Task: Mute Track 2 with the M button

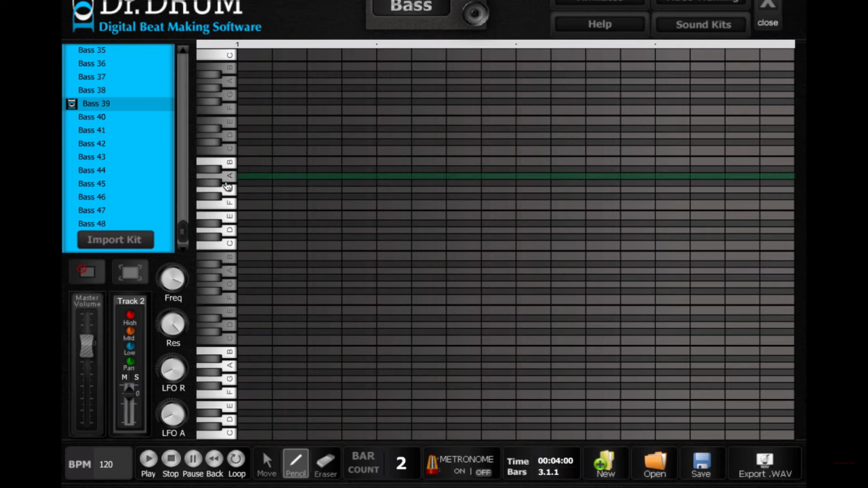Action: click(x=123, y=377)
